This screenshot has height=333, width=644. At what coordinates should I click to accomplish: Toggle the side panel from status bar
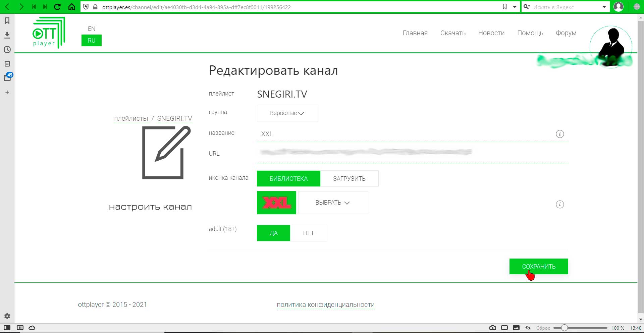(7, 328)
